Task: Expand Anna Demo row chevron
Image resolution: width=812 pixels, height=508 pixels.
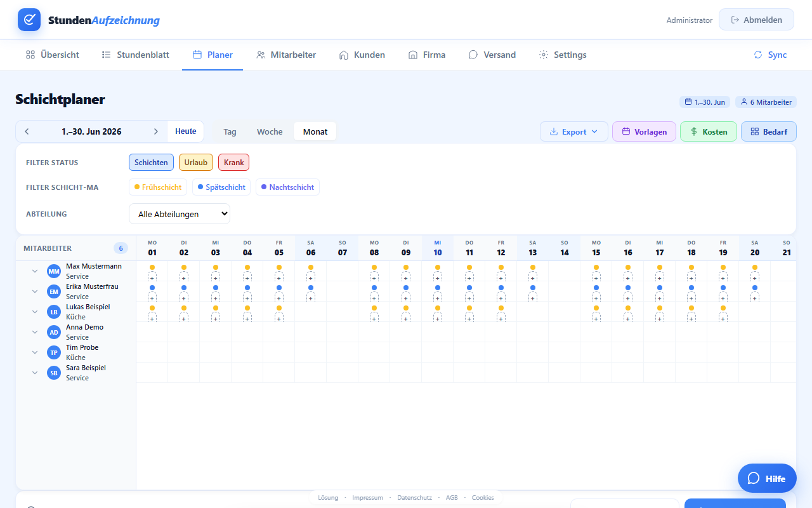Action: [35, 332]
